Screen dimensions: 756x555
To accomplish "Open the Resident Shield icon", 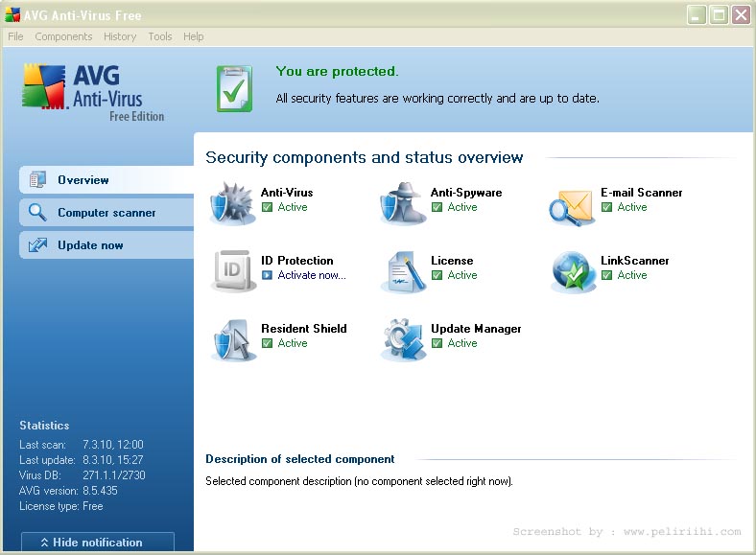I will (233, 339).
